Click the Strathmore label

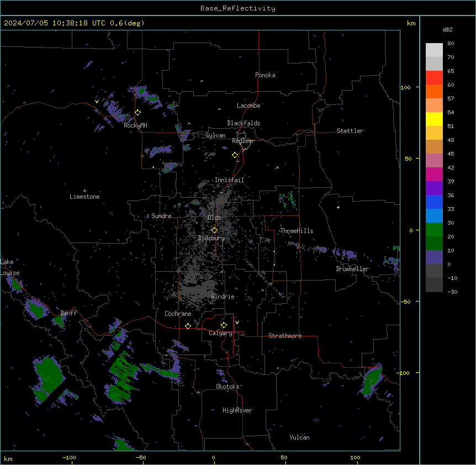[285, 336]
